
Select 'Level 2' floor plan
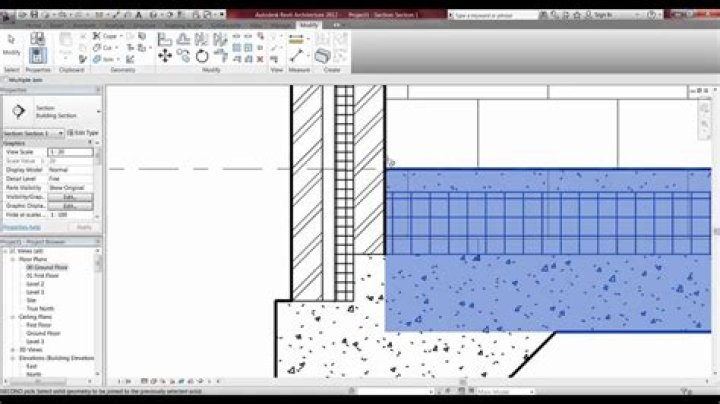click(35, 284)
